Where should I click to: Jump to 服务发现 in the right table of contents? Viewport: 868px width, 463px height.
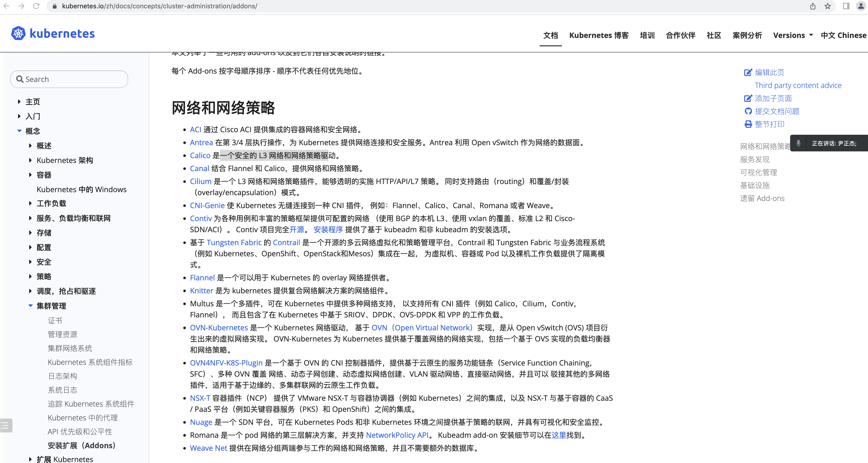[755, 159]
